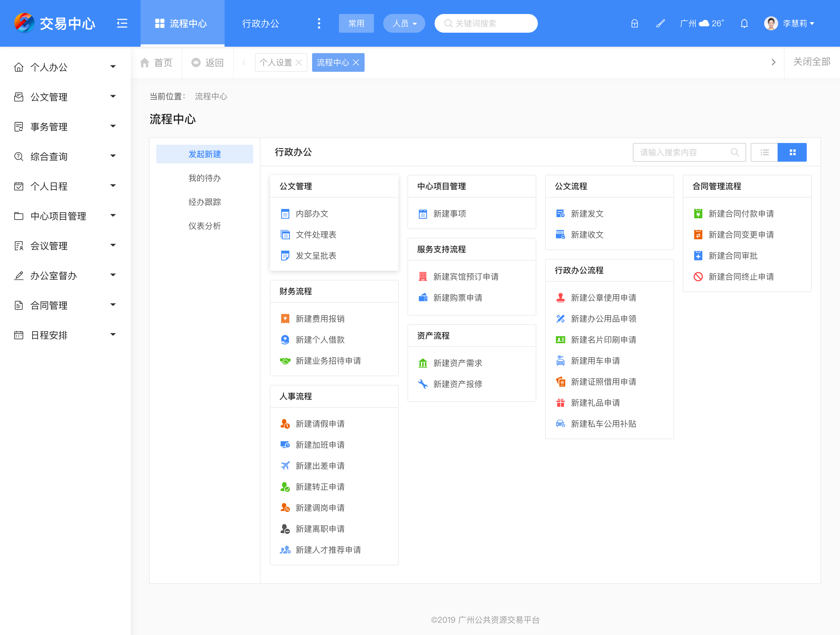Switch to grid view layout

792,152
